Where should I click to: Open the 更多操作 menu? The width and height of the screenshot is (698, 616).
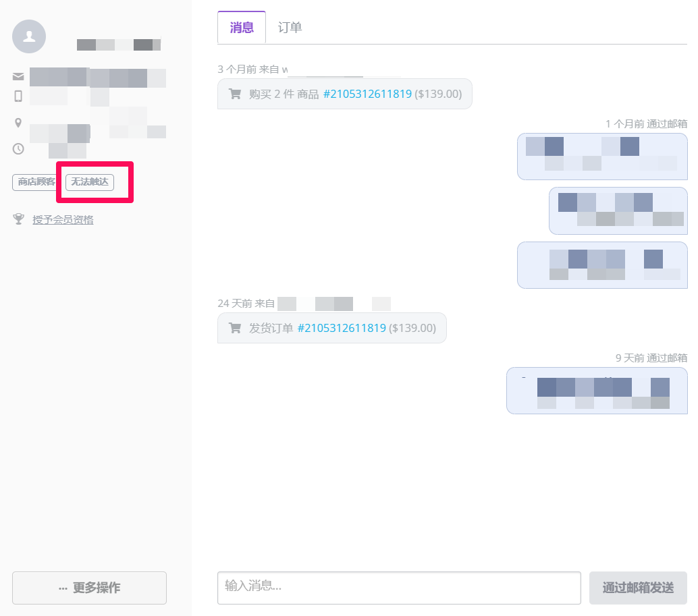coord(89,588)
